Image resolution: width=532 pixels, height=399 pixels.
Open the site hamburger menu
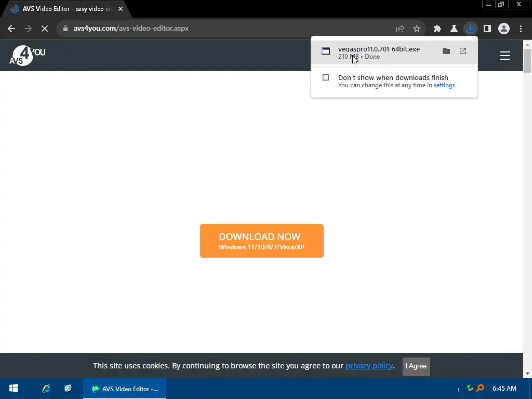tap(505, 56)
